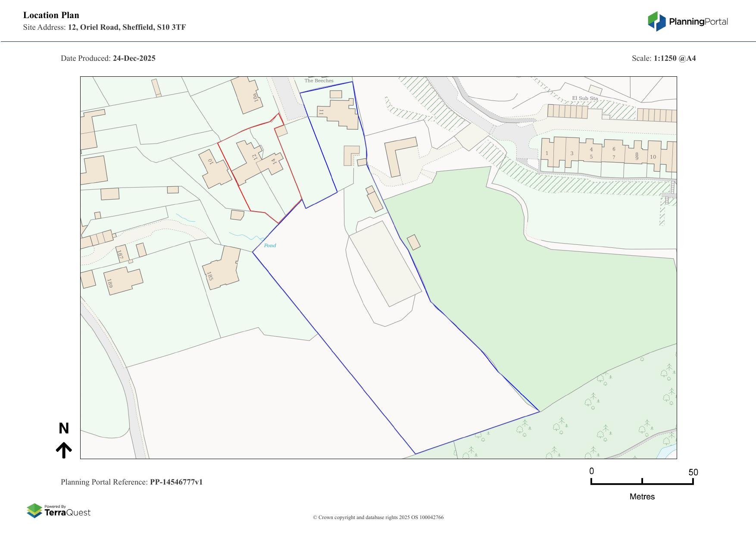Select the building labelled 189
756x535 pixels.
[x=123, y=281]
